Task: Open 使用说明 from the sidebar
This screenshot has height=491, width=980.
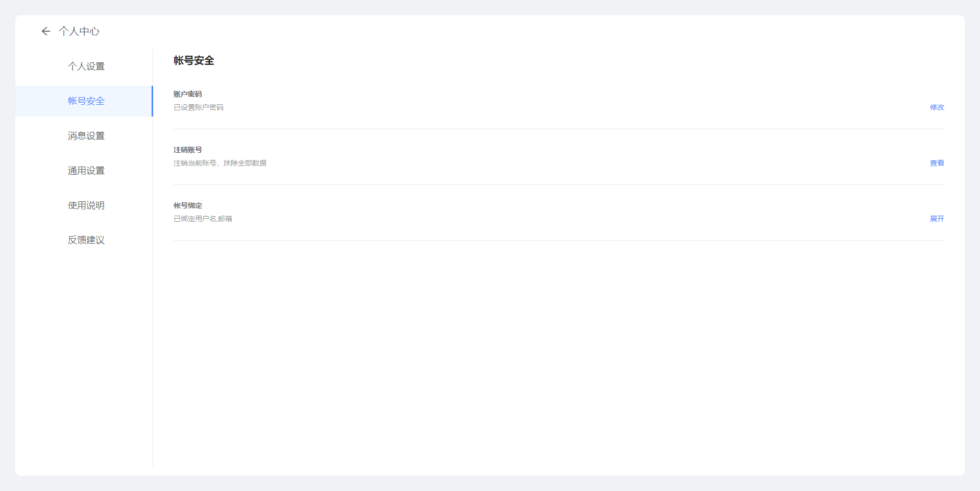Action: [x=86, y=205]
